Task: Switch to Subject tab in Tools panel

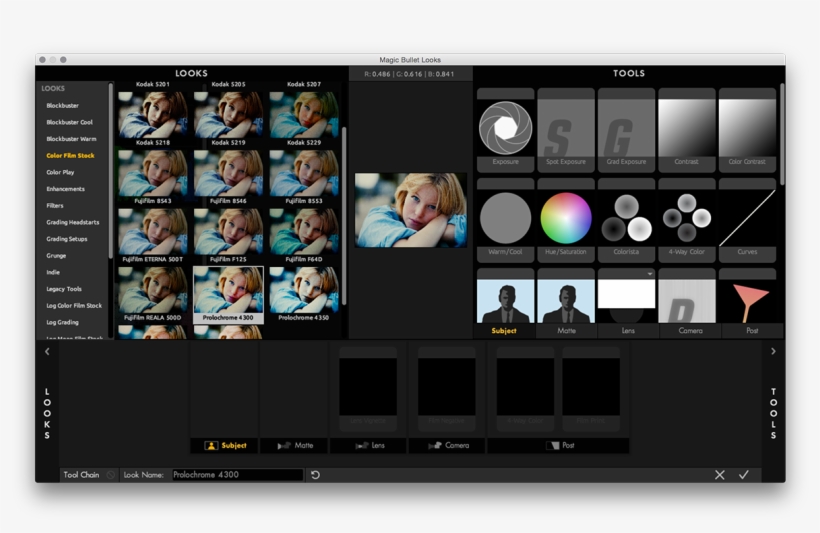Action: pyautogui.click(x=504, y=331)
